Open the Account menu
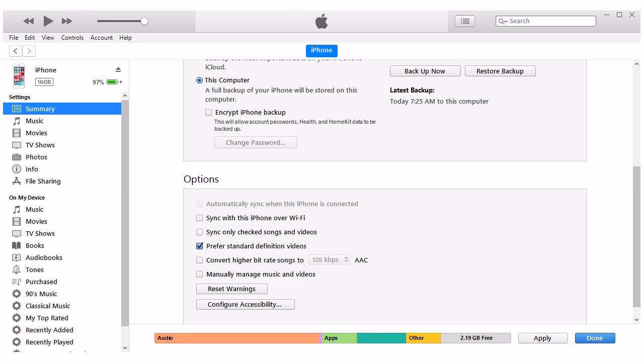This screenshot has height=362, width=644. pos(102,37)
